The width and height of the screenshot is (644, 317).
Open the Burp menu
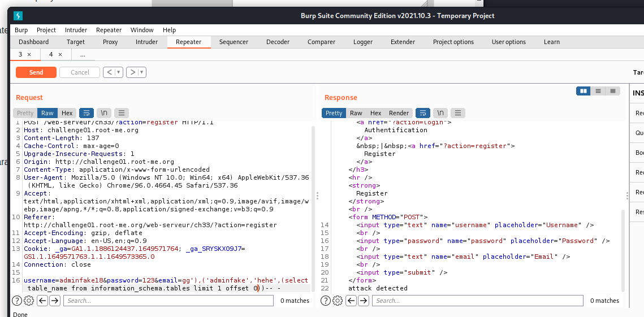point(21,30)
